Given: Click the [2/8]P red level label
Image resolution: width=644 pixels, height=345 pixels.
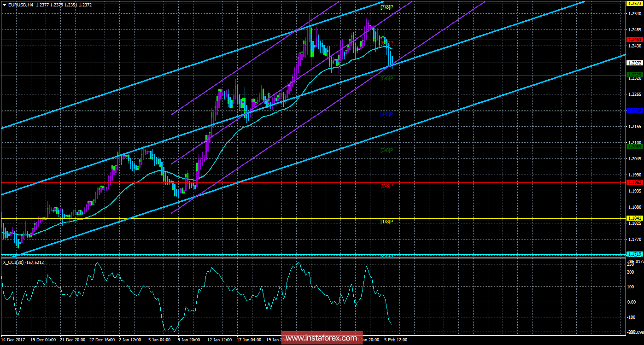Looking at the screenshot, I should tap(386, 186).
